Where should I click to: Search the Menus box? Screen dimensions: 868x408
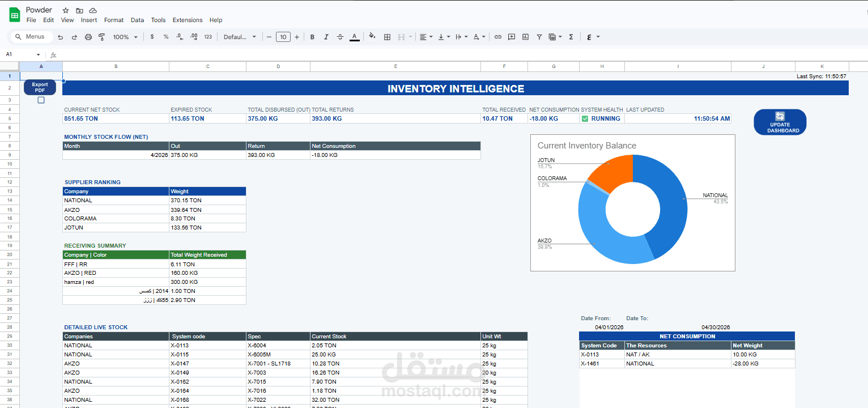[32, 37]
